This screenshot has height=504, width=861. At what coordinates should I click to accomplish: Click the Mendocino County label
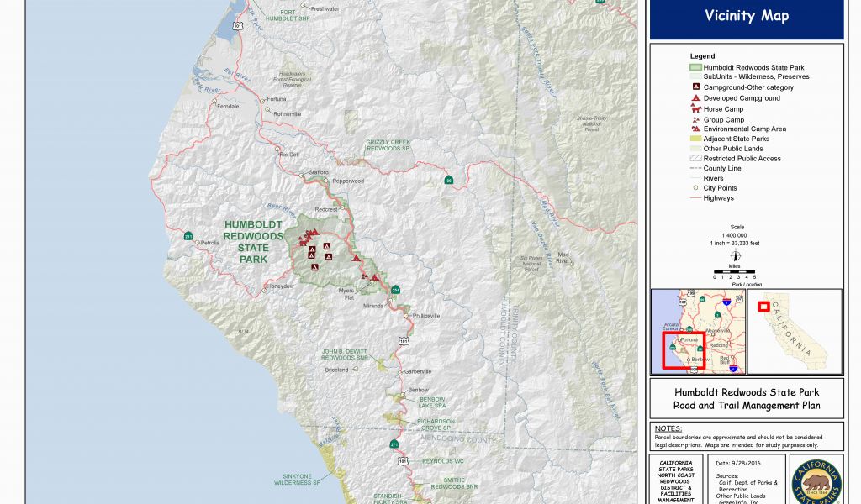[458, 438]
